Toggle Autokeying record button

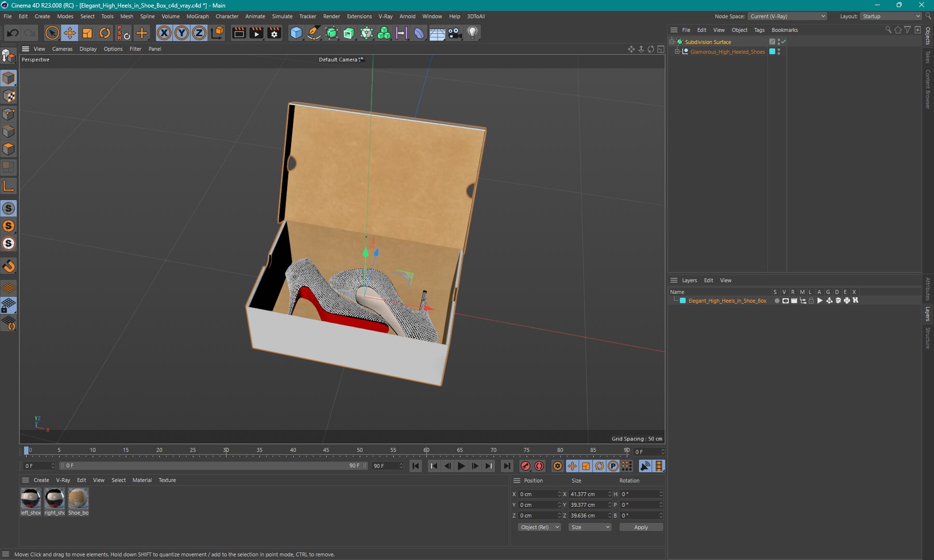coord(540,466)
